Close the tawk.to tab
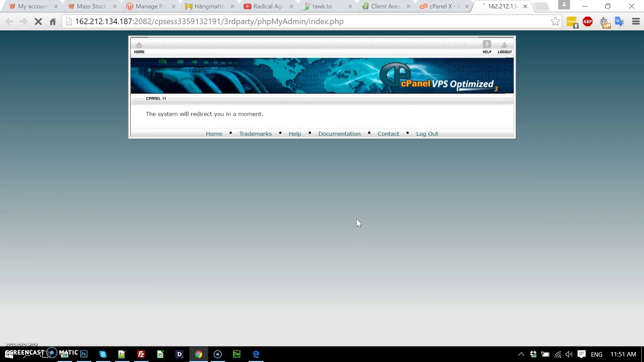This screenshot has width=644, height=362. tap(350, 7)
